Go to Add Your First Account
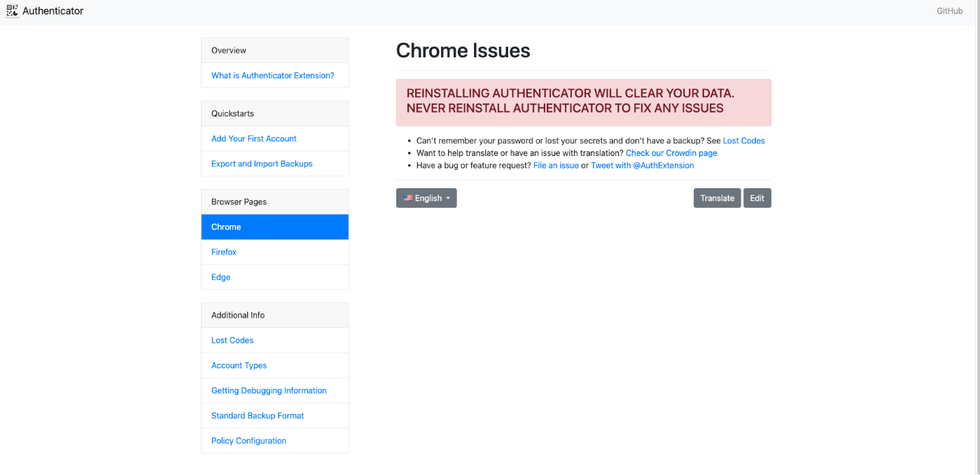This screenshot has width=980, height=475. tap(254, 139)
